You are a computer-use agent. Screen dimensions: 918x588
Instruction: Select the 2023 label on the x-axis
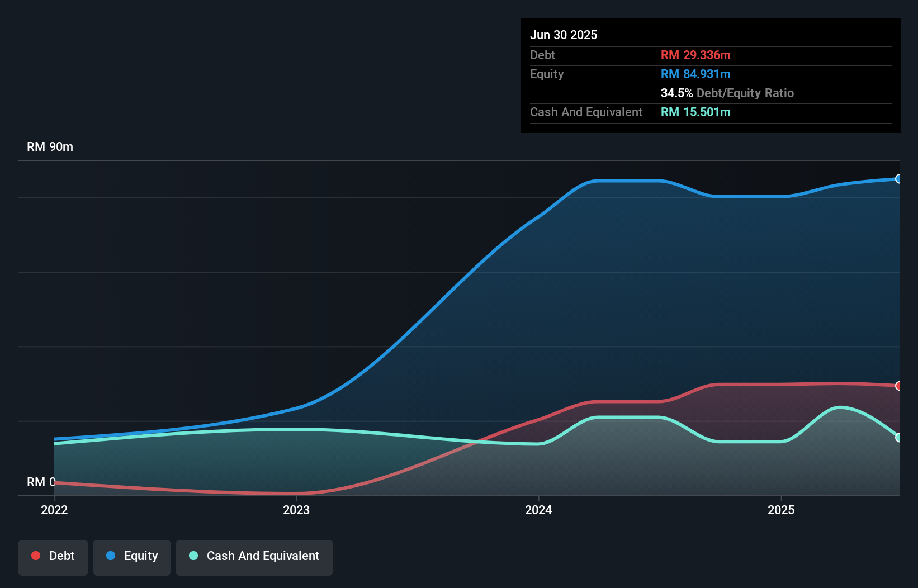(296, 510)
